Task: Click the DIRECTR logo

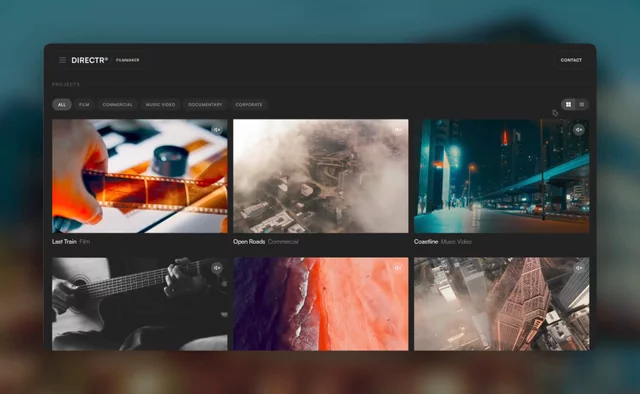Action: pos(90,60)
